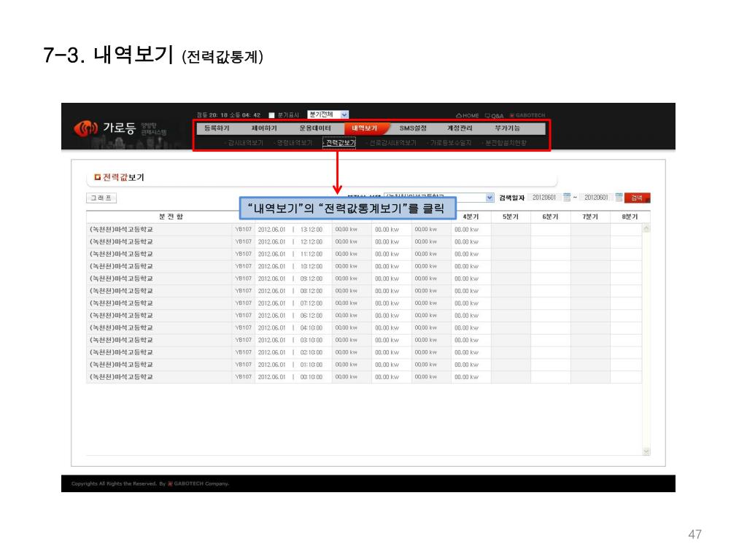This screenshot has width=747, height=560.
Task: Select the row with time 02:10:00
Action: (364, 352)
